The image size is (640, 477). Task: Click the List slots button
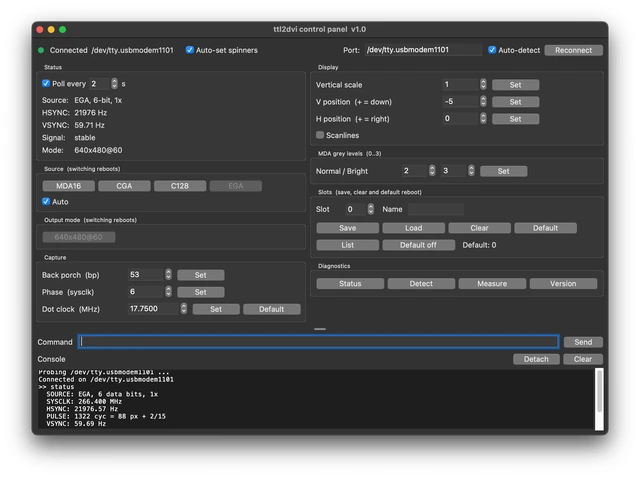(348, 245)
